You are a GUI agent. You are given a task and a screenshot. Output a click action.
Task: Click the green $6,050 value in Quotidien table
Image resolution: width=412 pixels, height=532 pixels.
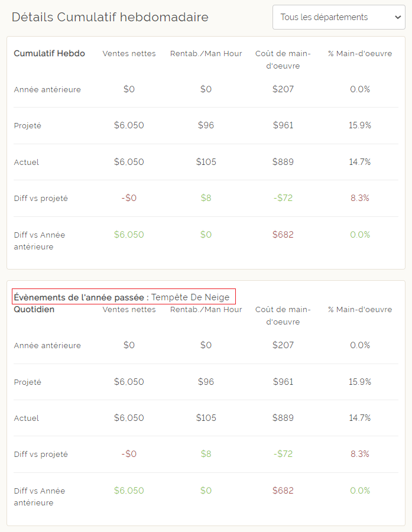pos(129,491)
